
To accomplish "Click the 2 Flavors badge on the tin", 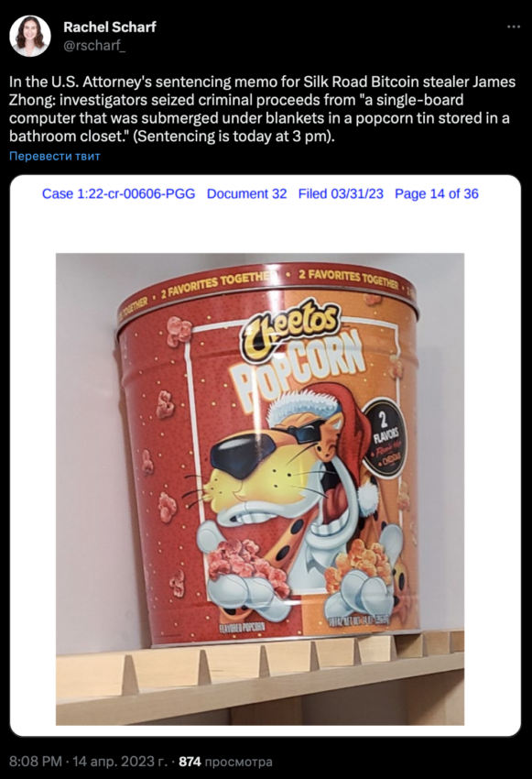I will tap(383, 437).
